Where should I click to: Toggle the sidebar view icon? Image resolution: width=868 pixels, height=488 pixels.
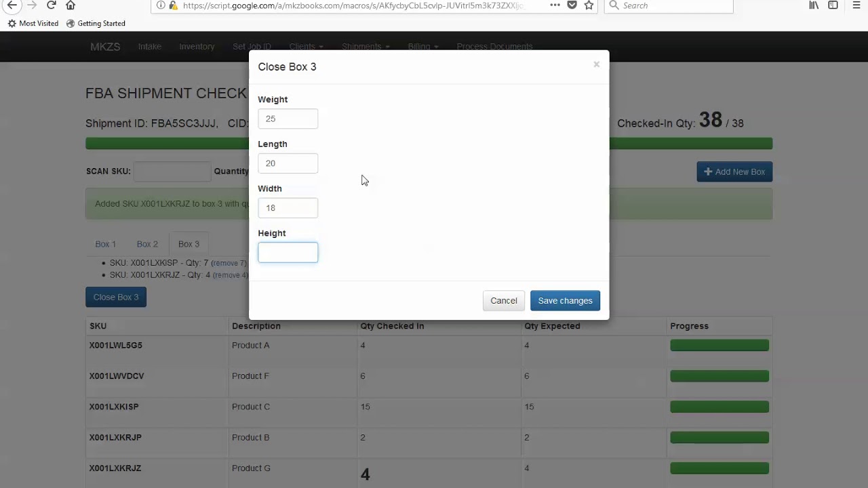[x=833, y=5]
